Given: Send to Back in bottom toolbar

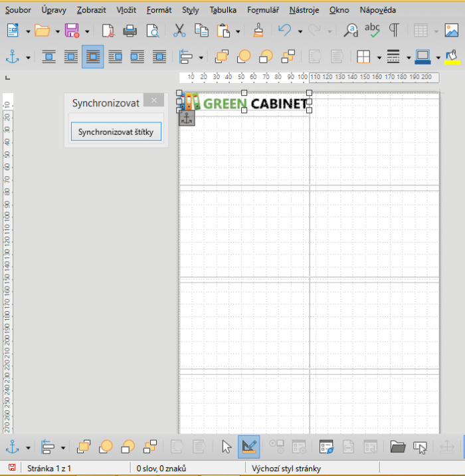Looking at the screenshot, I should click(150, 447).
